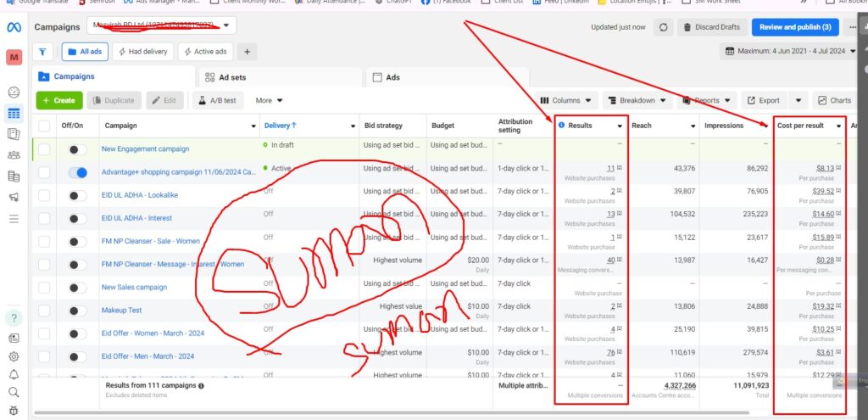The width and height of the screenshot is (868, 420).
Task: Open the Campaigns table icon in sidebar
Action: [x=14, y=113]
